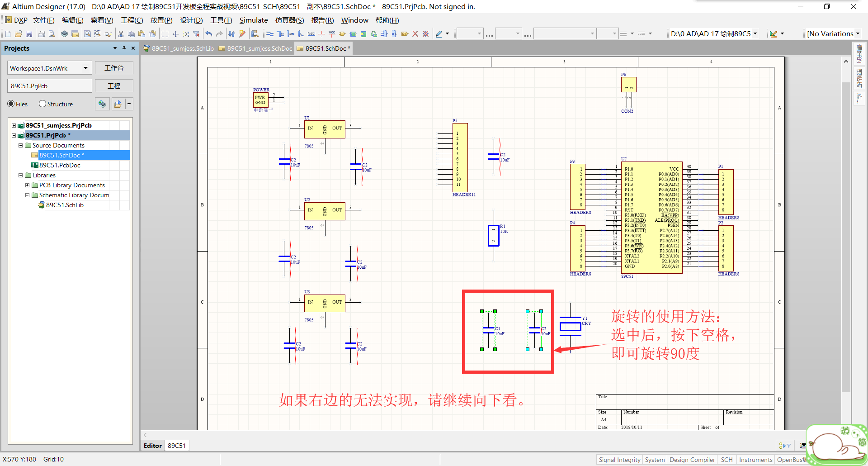
Task: Collapse the Source Documents folder
Action: tap(20, 145)
